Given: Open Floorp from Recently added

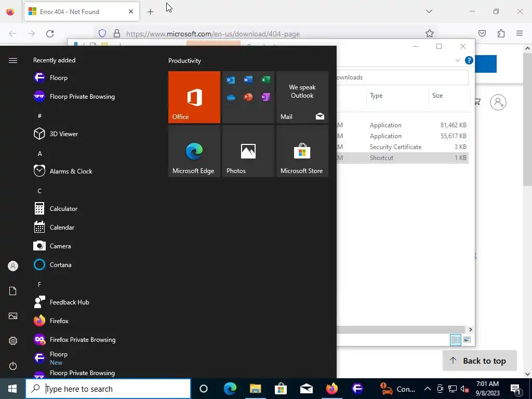Looking at the screenshot, I should click(58, 78).
